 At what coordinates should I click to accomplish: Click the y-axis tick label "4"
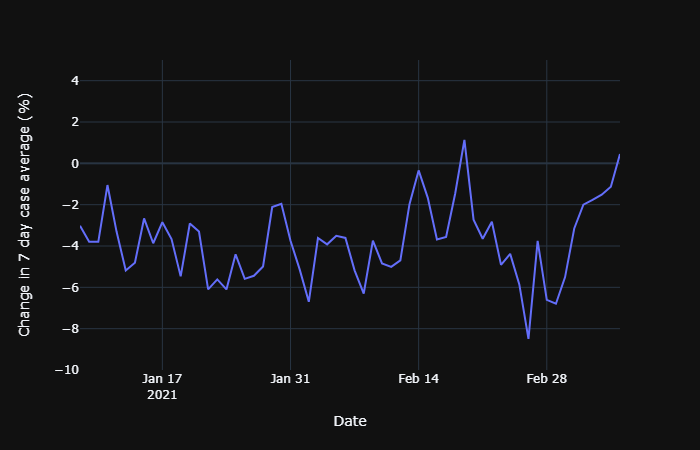pos(75,81)
